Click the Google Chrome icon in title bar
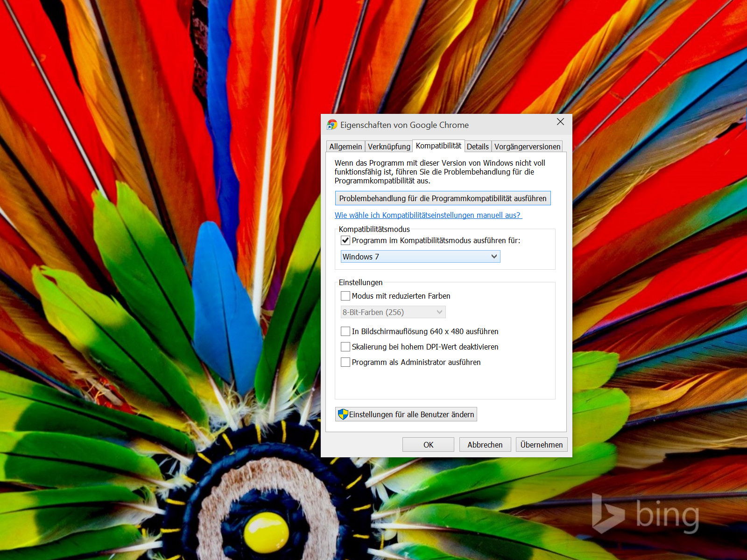The image size is (747, 560). tap(332, 125)
